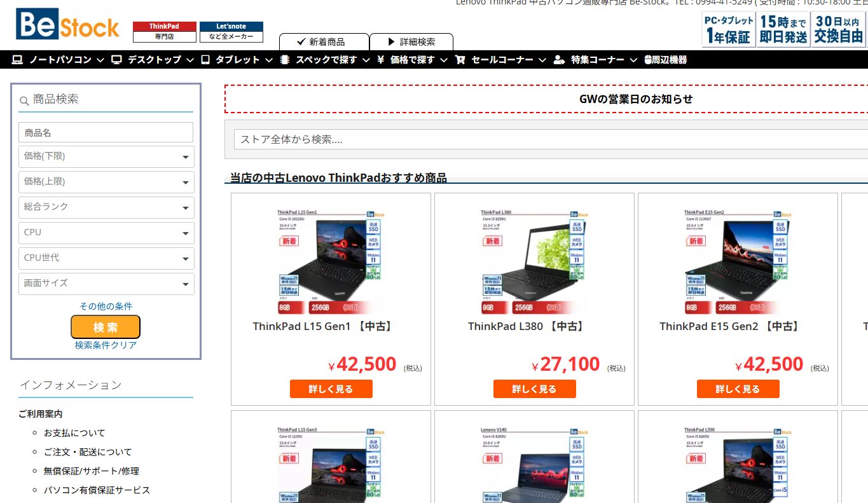Click the その他の条件 link
This screenshot has height=503, width=868.
tap(106, 307)
